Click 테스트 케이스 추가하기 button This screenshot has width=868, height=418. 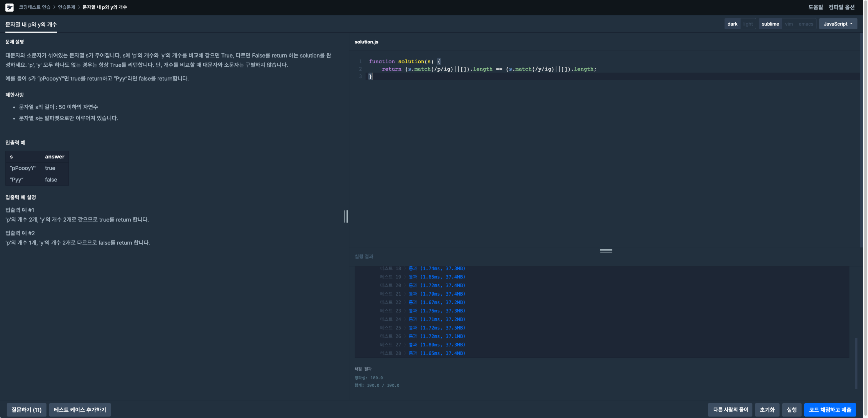click(x=80, y=409)
